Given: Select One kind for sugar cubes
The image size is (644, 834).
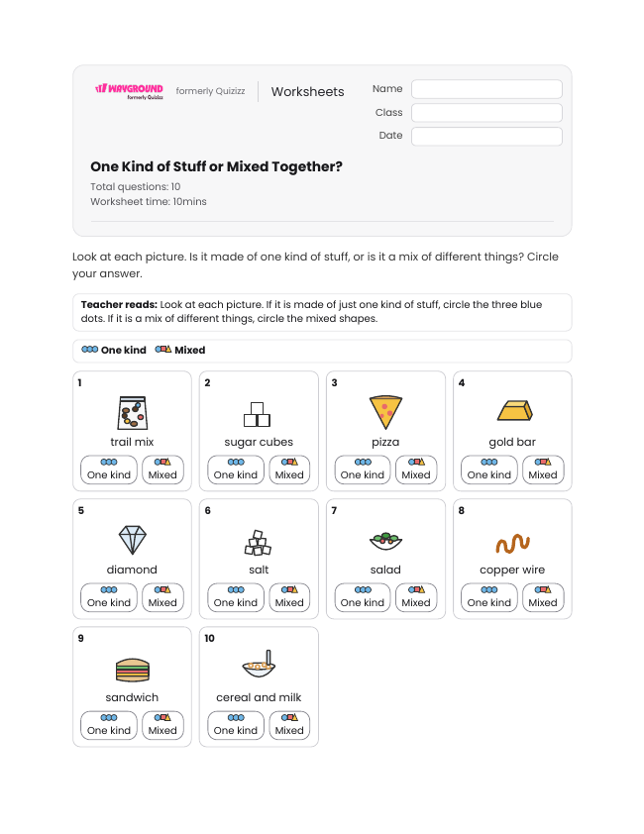Looking at the screenshot, I should click(235, 469).
